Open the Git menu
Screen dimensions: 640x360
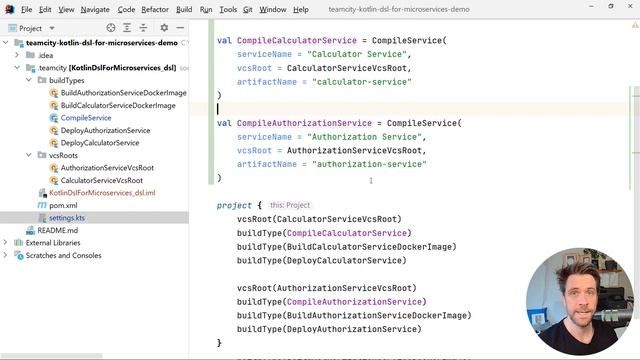click(248, 9)
